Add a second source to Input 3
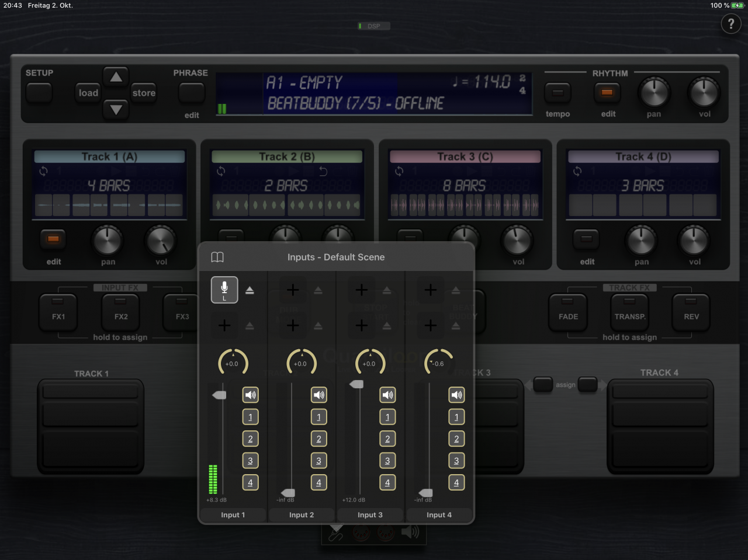Viewport: 748px width, 560px height. click(362, 325)
